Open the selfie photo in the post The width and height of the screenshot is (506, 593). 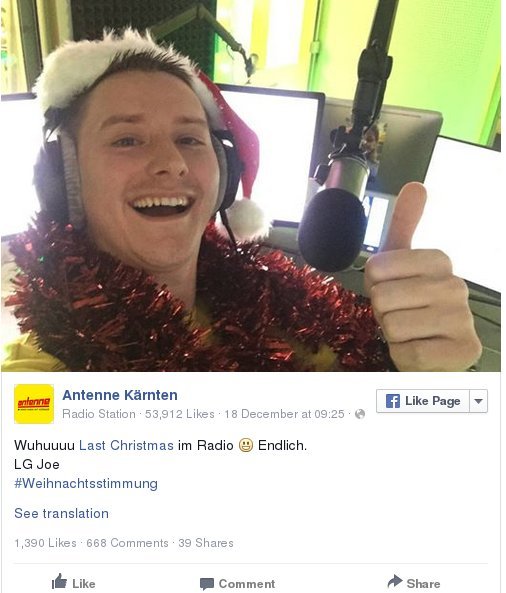pyautogui.click(x=251, y=186)
